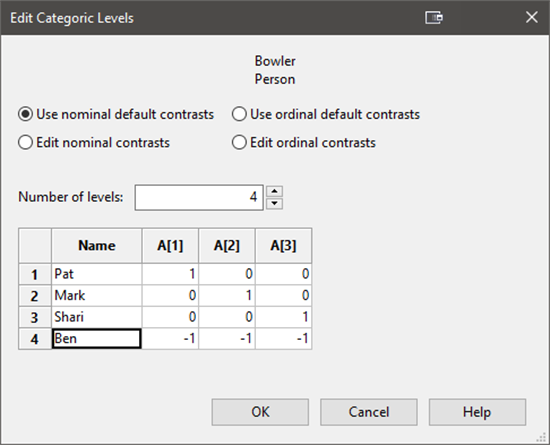Decrease number of levels with down arrow

click(275, 204)
